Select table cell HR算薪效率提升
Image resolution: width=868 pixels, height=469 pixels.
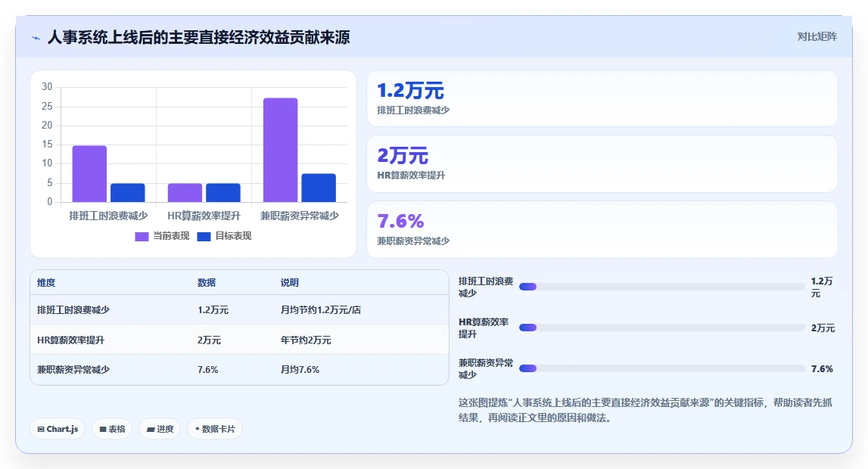pyautogui.click(x=70, y=340)
